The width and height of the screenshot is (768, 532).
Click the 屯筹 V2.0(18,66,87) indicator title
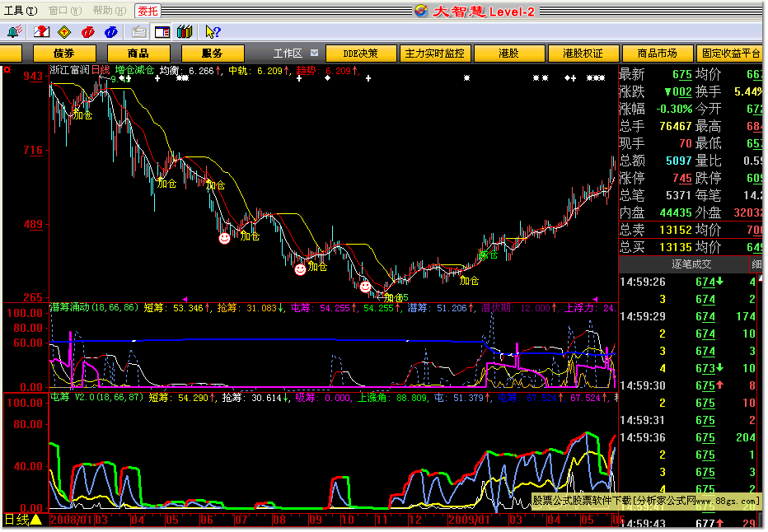(97, 397)
